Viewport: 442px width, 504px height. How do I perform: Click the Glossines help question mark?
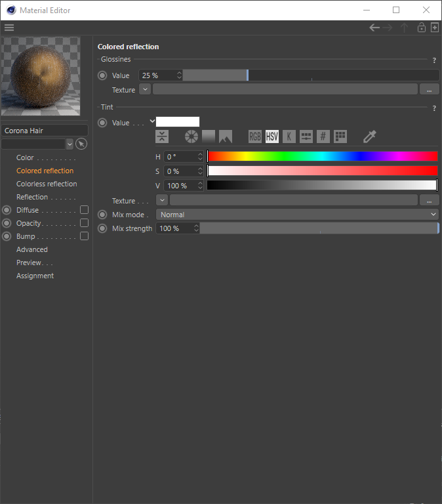[x=434, y=60]
